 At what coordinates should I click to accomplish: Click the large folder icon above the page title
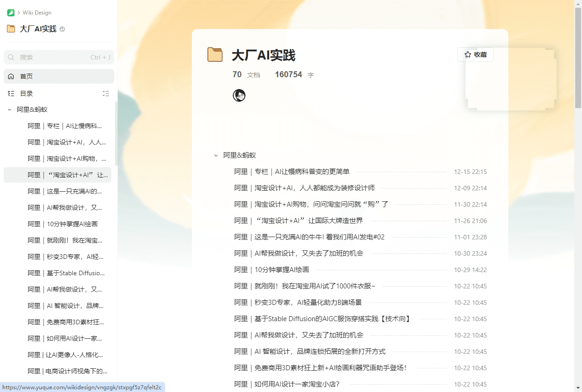(x=215, y=54)
